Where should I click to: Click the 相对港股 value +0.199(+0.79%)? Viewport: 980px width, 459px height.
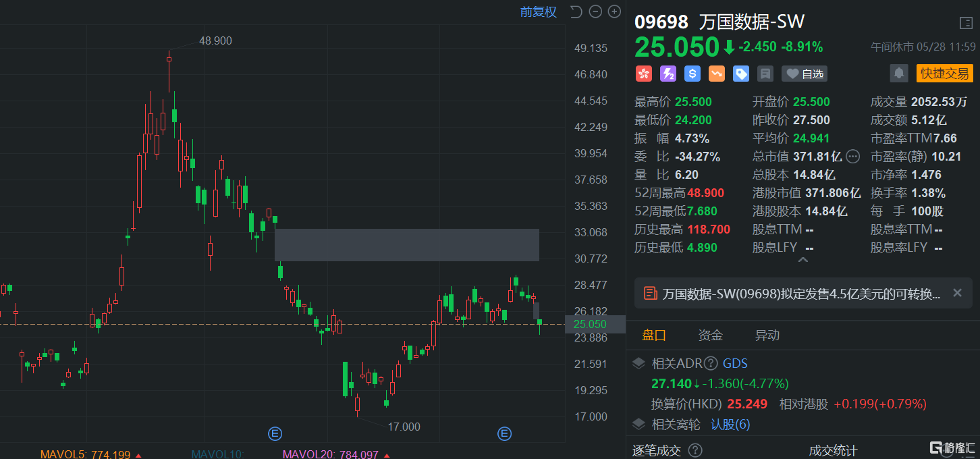pyautogui.click(x=880, y=404)
